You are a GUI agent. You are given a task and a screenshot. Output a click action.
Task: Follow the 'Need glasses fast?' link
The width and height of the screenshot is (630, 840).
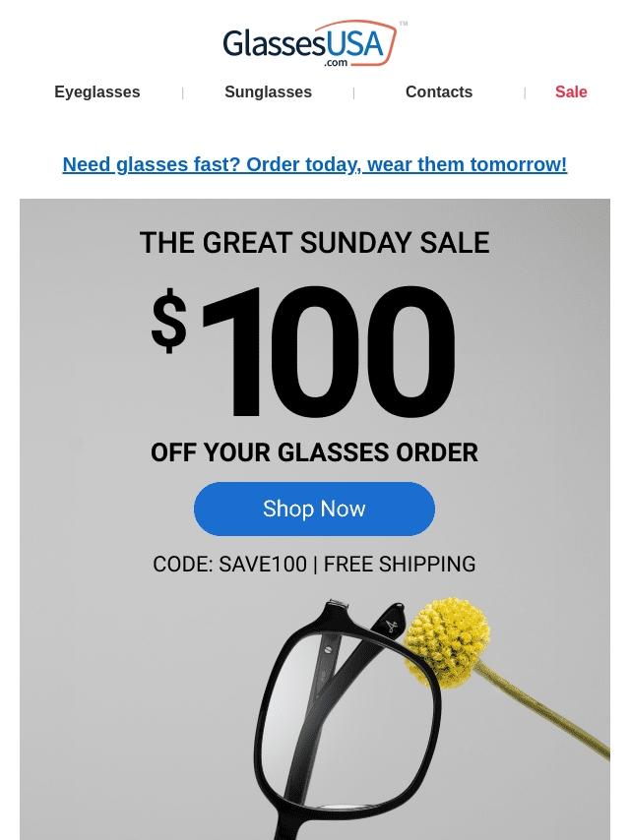315,164
